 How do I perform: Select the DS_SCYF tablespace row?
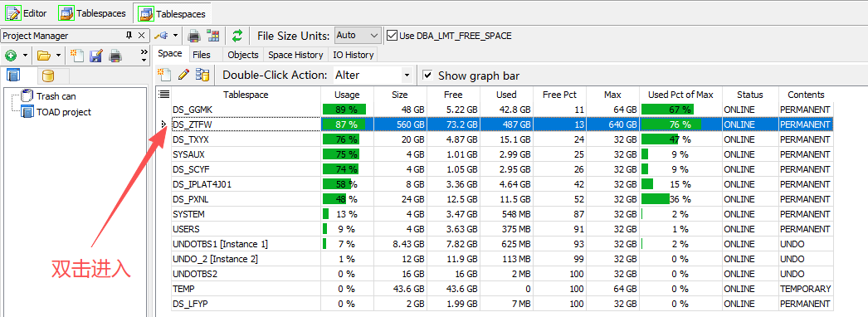tap(501, 169)
